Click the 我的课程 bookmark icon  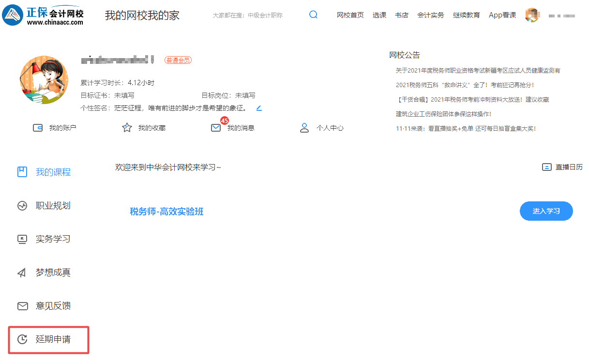point(22,172)
